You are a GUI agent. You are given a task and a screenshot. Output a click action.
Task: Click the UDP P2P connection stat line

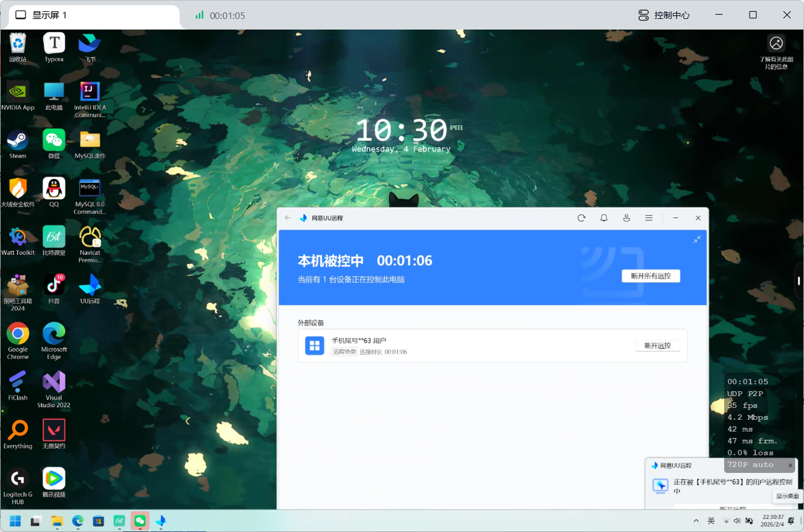point(745,394)
